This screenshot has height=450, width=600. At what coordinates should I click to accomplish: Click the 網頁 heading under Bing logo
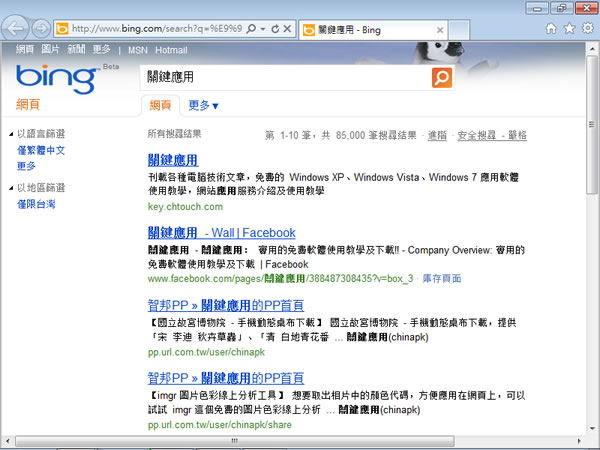pos(28,104)
